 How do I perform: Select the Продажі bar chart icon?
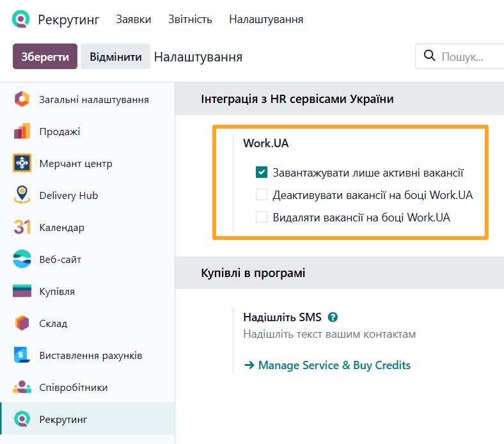pos(22,131)
